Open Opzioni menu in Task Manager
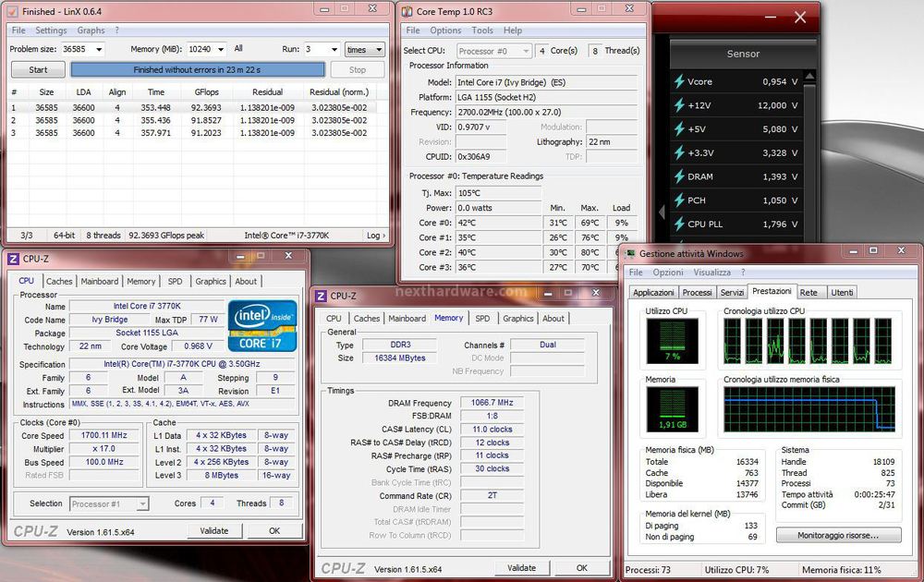The height and width of the screenshot is (582, 924). tap(668, 273)
